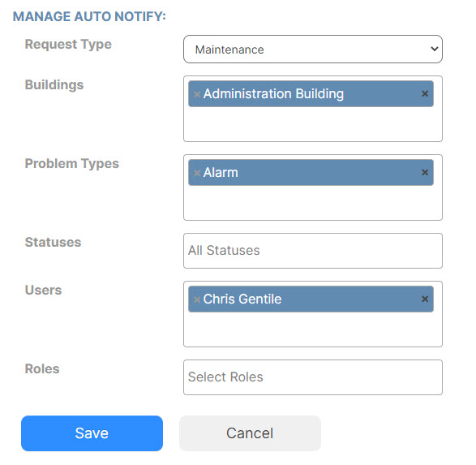This screenshot has height=465, width=476.
Task: Click the Request Type label
Action: point(68,45)
